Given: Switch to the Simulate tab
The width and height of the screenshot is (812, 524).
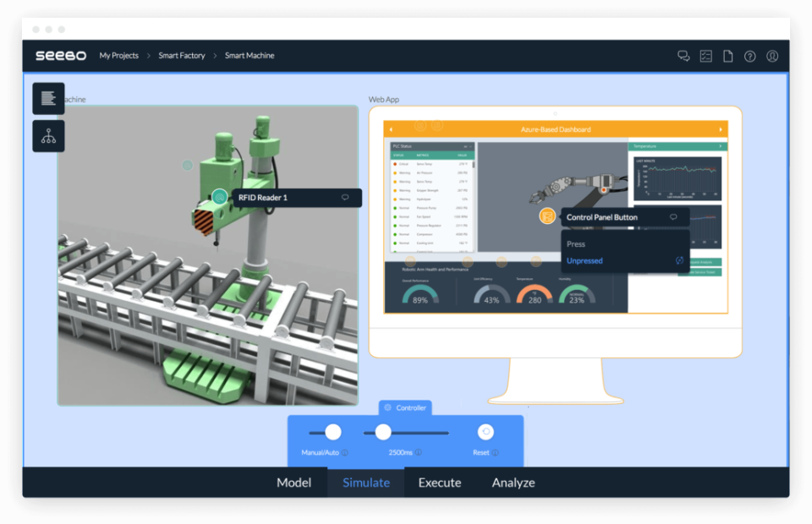Looking at the screenshot, I should click(x=365, y=483).
